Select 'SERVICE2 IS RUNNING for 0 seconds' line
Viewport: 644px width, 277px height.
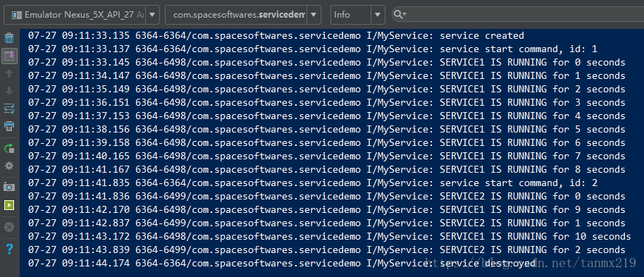(x=326, y=197)
